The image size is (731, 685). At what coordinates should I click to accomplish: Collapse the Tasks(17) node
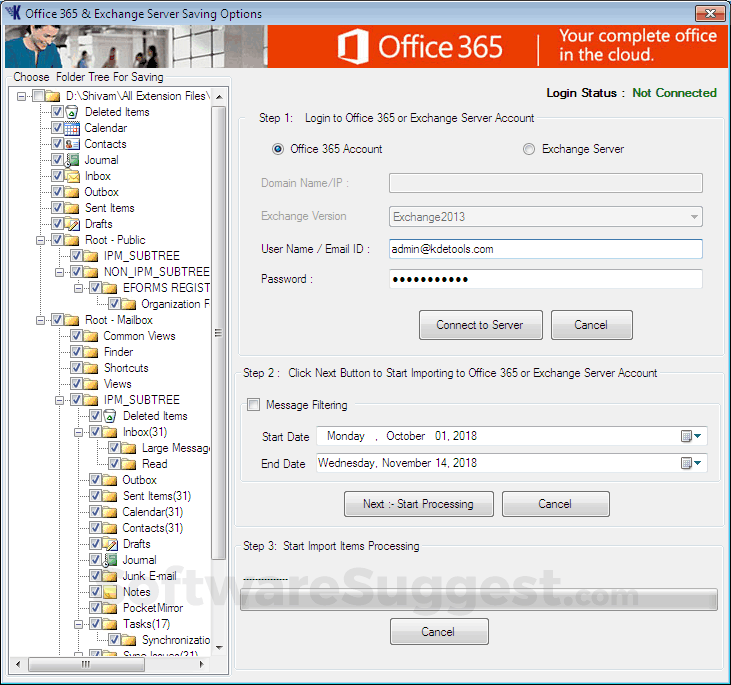tap(78, 624)
